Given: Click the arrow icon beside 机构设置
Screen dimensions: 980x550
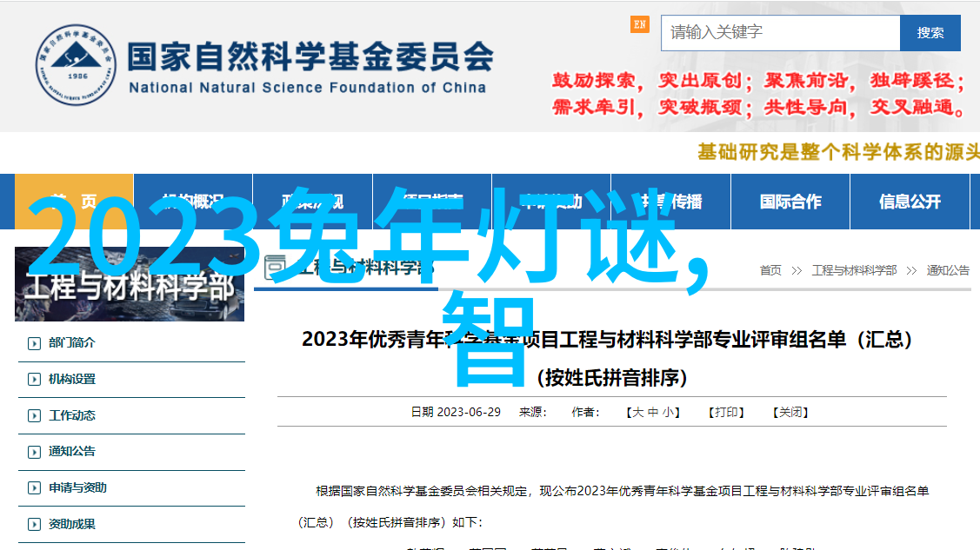Looking at the screenshot, I should click(x=34, y=380).
